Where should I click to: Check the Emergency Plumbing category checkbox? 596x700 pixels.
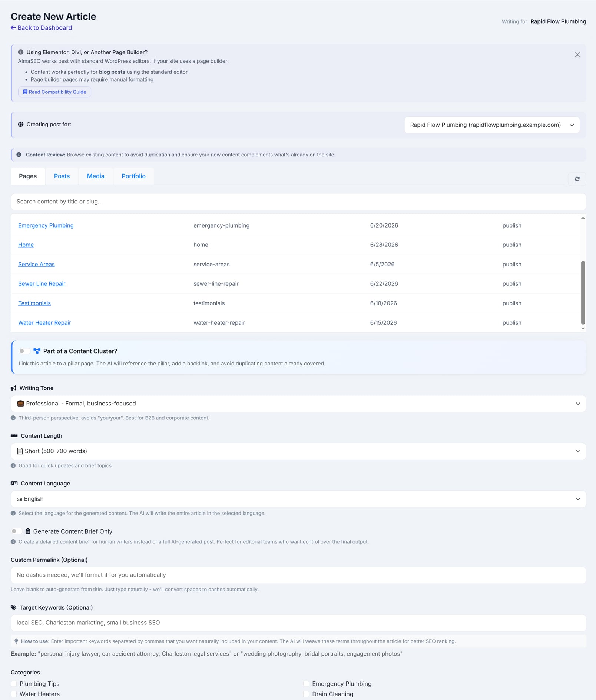click(306, 684)
